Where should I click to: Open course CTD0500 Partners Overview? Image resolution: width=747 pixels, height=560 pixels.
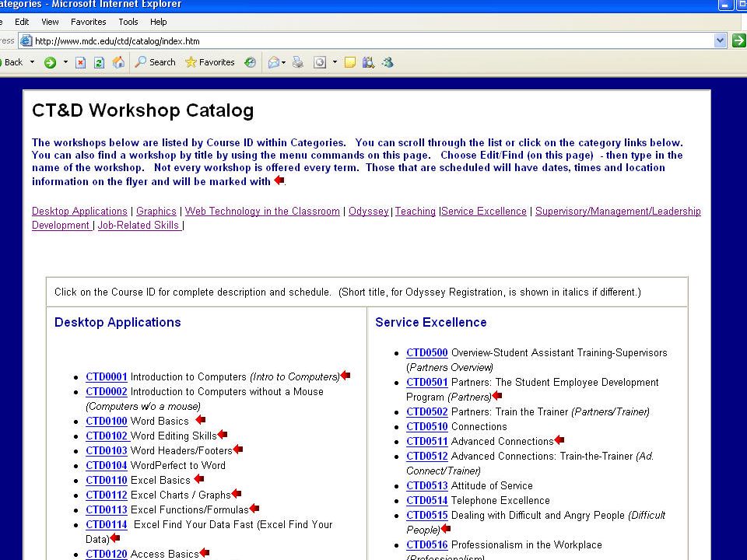coord(427,352)
